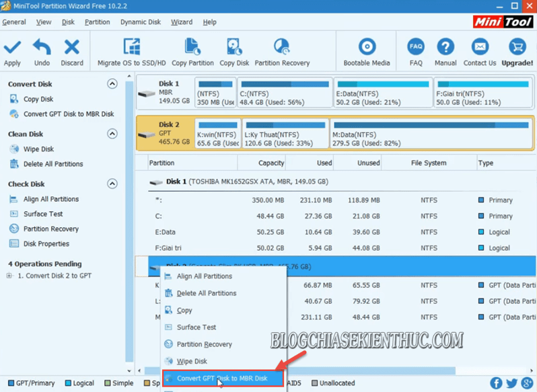Select the Disk 1 TOSHIBA row in list

[336, 182]
